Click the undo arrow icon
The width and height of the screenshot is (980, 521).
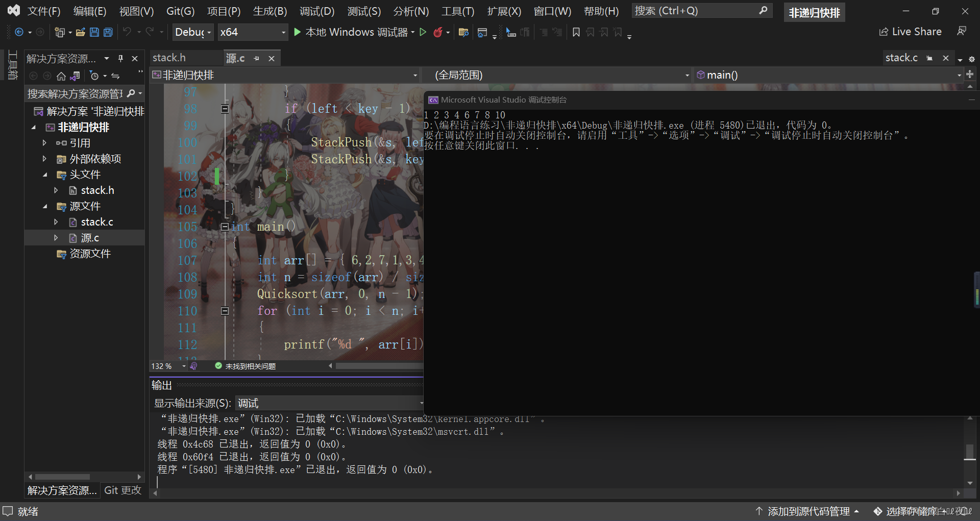click(127, 32)
